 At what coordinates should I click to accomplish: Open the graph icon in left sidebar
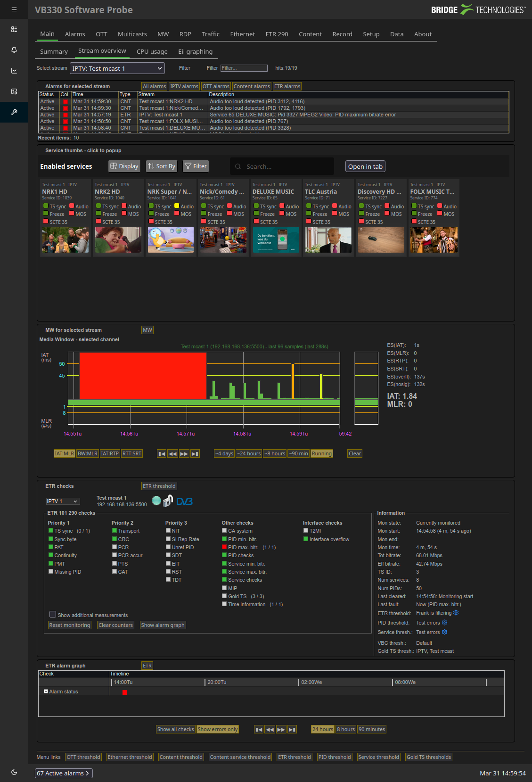(x=14, y=71)
